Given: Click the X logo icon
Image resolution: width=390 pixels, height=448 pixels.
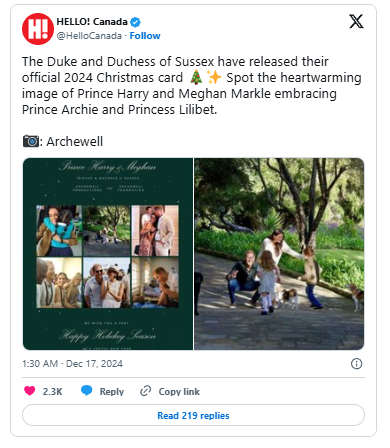Looking at the screenshot, I should (356, 22).
